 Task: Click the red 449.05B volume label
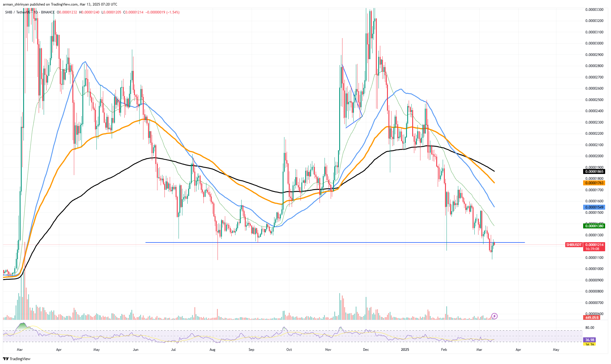[x=592, y=318]
